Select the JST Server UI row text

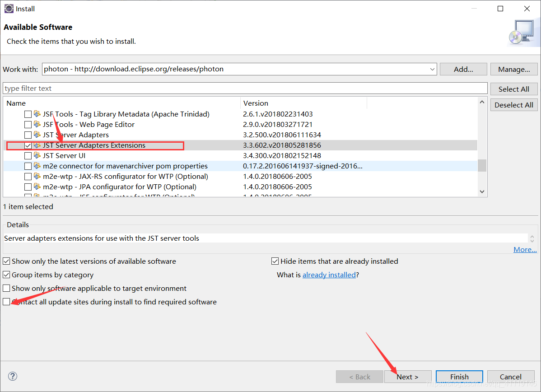click(64, 156)
